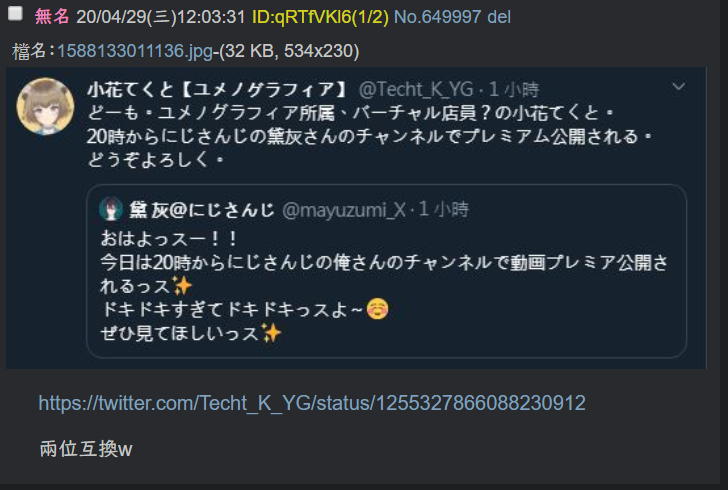Expand the tweet chevron dropdown

click(x=678, y=86)
